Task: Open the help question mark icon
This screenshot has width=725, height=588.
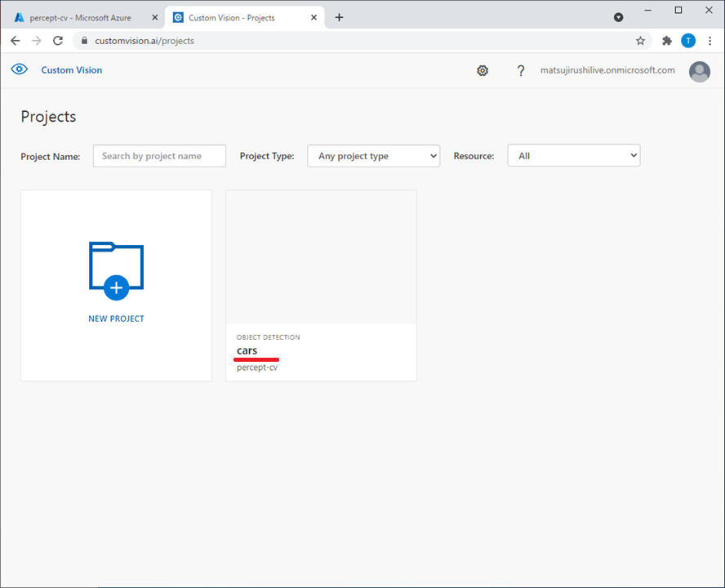Action: (x=521, y=70)
